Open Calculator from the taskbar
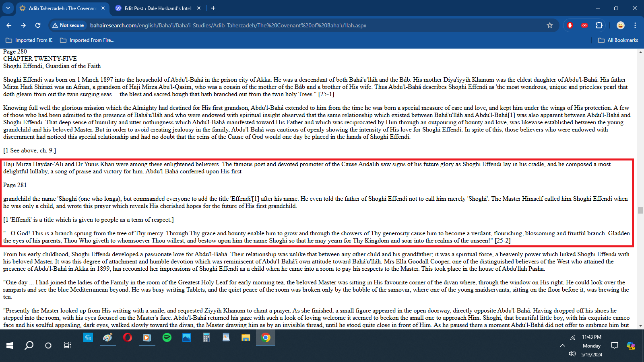 [x=206, y=338]
